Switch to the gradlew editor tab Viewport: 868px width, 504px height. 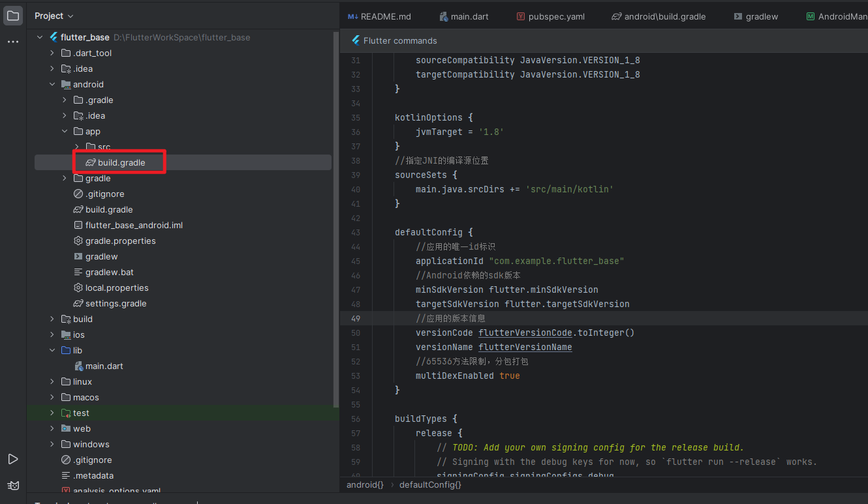756,16
